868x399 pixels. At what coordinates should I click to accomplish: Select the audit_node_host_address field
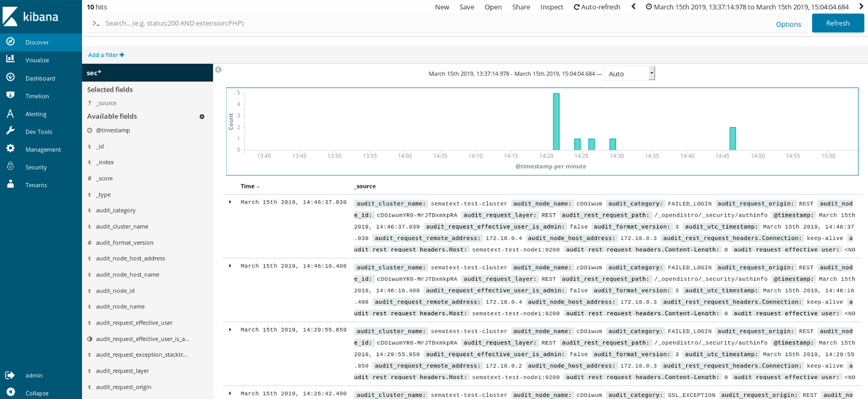point(130,259)
